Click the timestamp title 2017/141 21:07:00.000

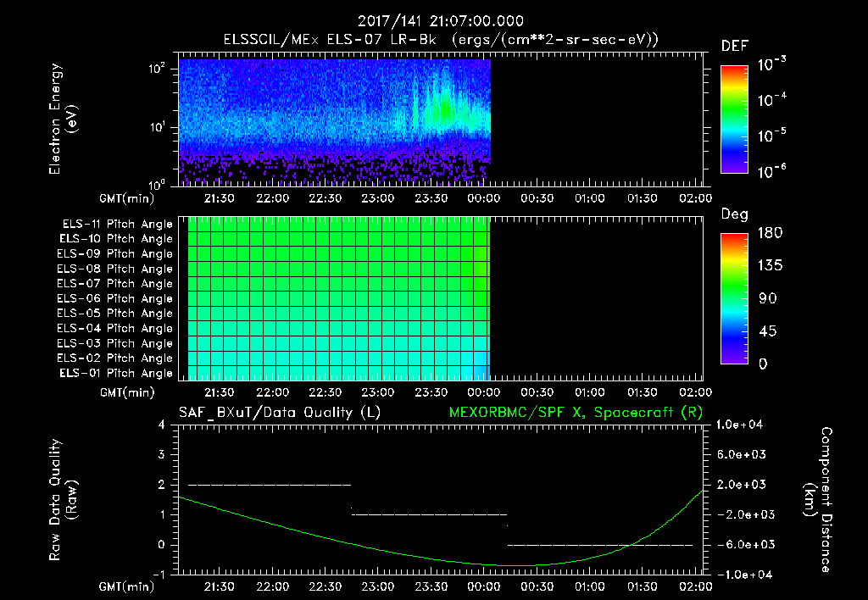click(440, 21)
